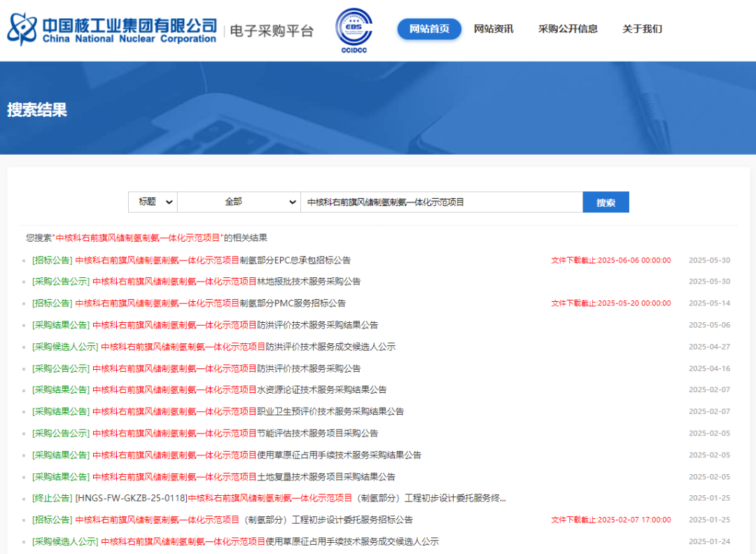
Task: Expand the 全部 category dropdown
Action: click(239, 202)
